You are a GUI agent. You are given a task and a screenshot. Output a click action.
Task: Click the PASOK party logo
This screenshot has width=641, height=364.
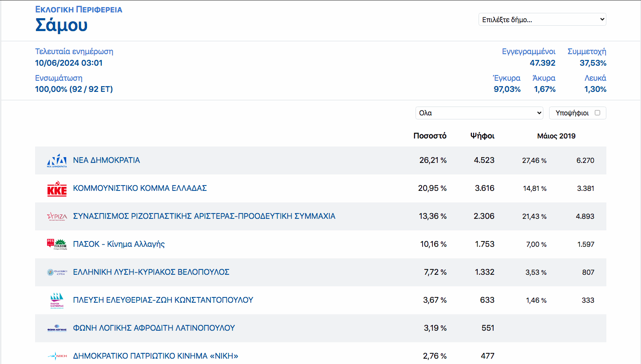pyautogui.click(x=57, y=244)
